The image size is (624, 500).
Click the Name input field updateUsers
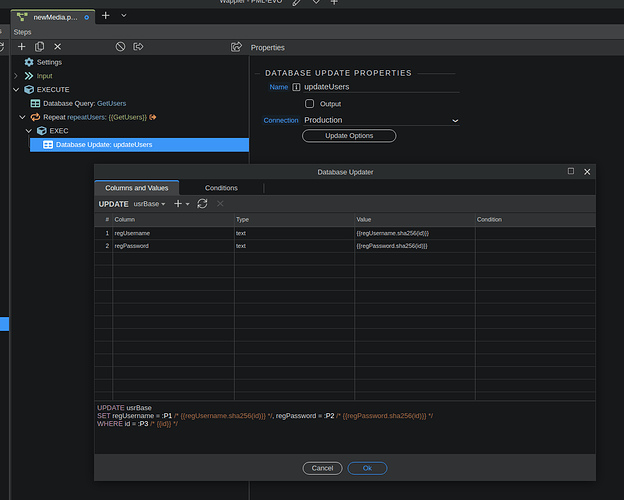point(381,87)
